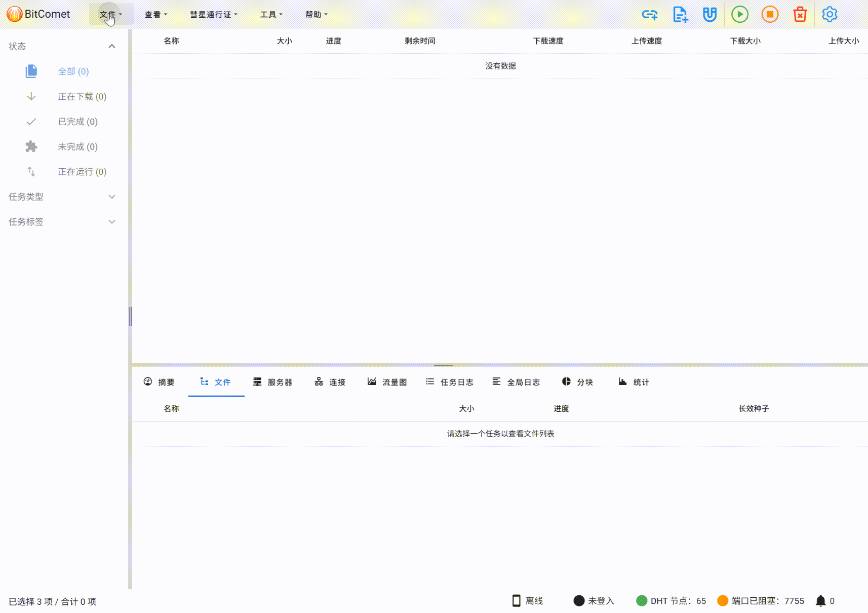Open the 文件 menu
Image resolution: width=868 pixels, height=613 pixels.
pyautogui.click(x=110, y=15)
